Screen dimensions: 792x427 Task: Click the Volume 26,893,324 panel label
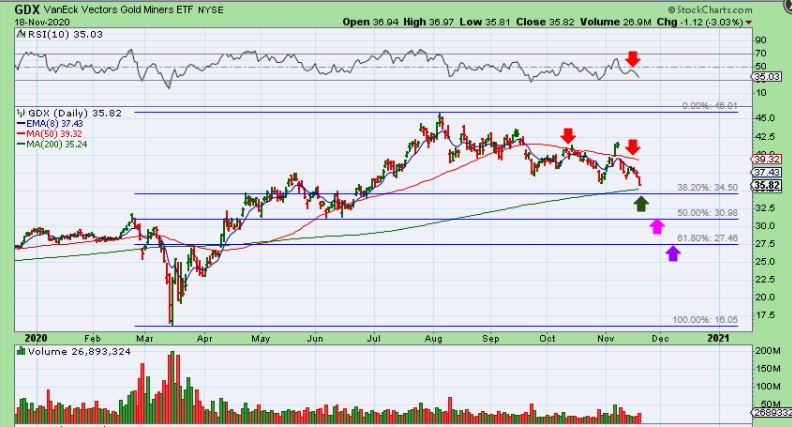79,351
